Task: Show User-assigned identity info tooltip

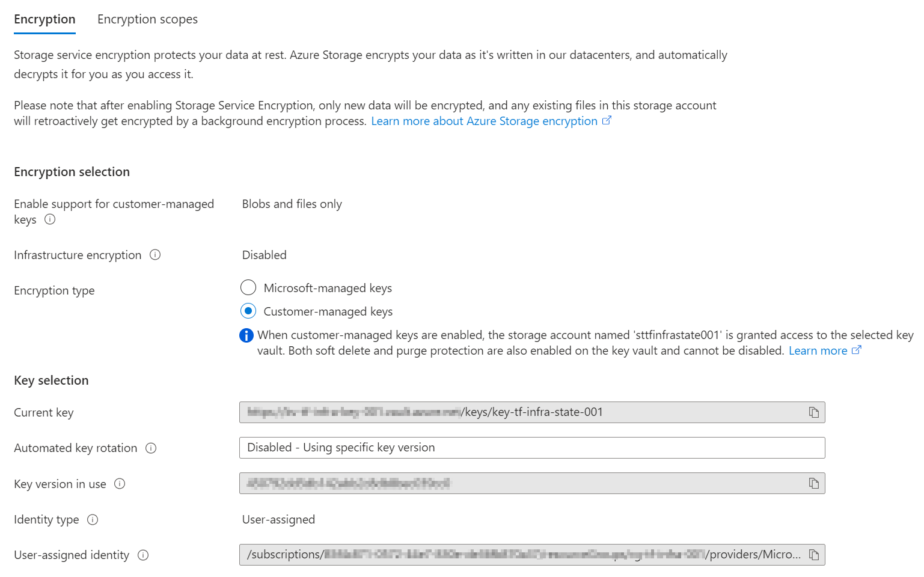Action: (x=143, y=555)
